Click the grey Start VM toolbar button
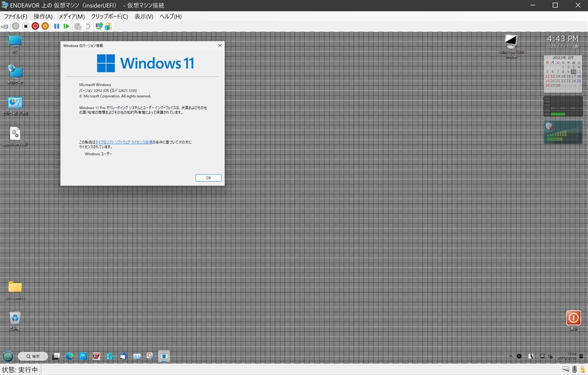 tap(16, 26)
